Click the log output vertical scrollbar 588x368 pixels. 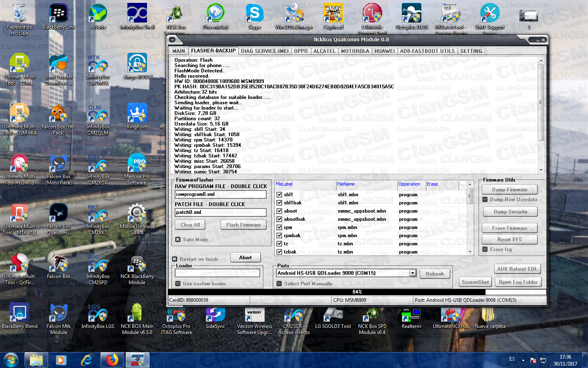(x=541, y=115)
